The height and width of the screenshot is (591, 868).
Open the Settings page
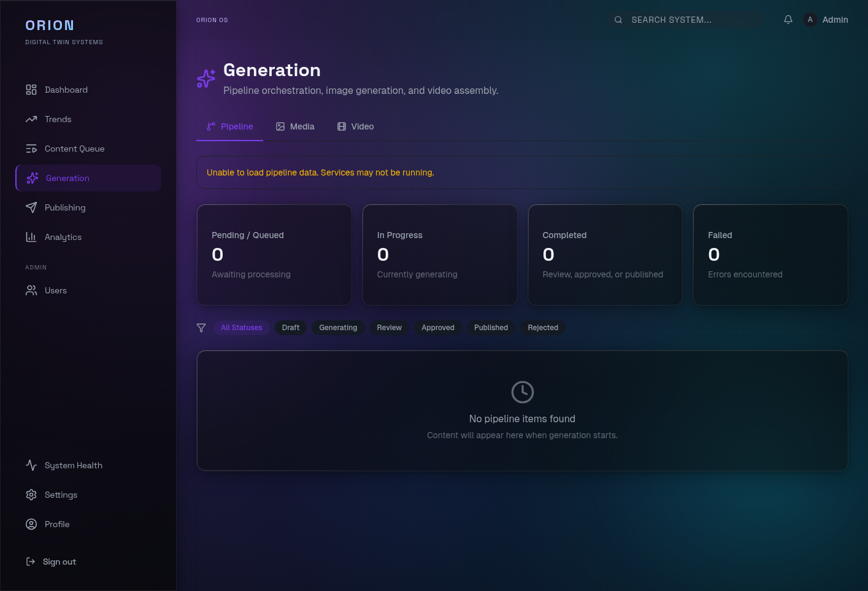pos(60,495)
